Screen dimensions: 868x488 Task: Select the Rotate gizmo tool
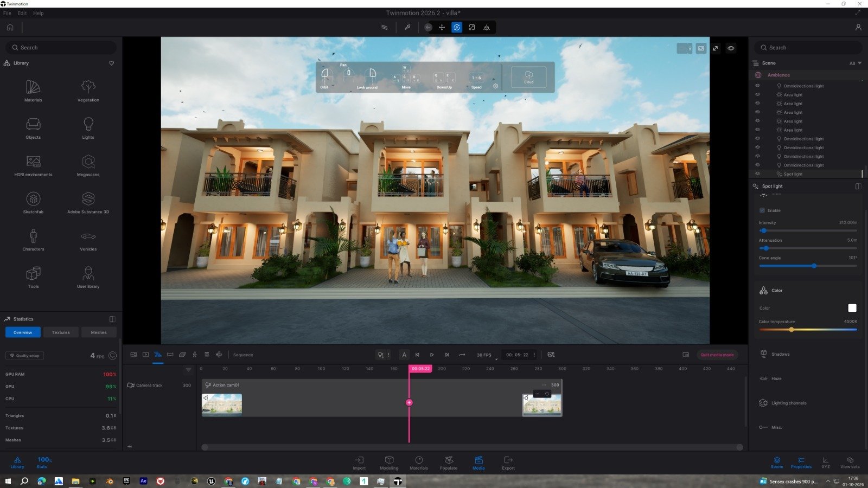[457, 27]
